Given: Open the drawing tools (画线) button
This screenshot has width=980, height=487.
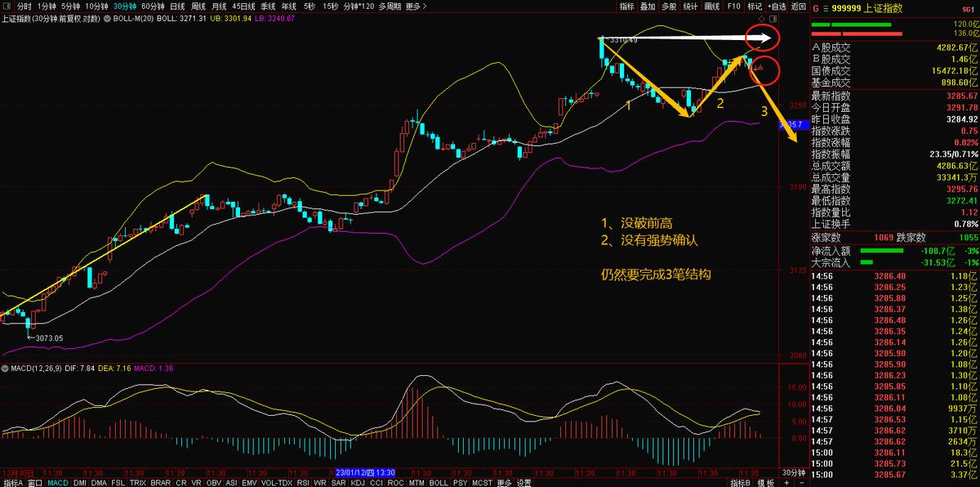Looking at the screenshot, I should pos(711,7).
